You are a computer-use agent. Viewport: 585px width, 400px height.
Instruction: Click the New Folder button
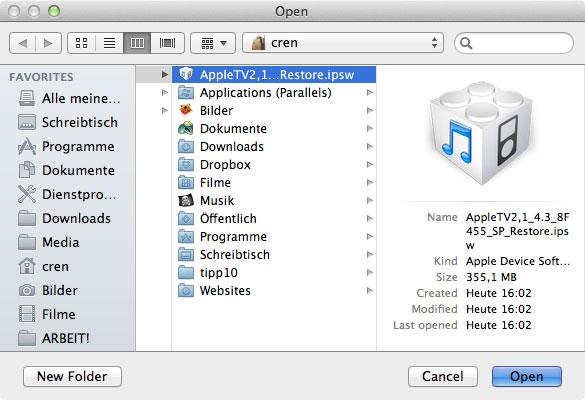pyautogui.click(x=72, y=376)
